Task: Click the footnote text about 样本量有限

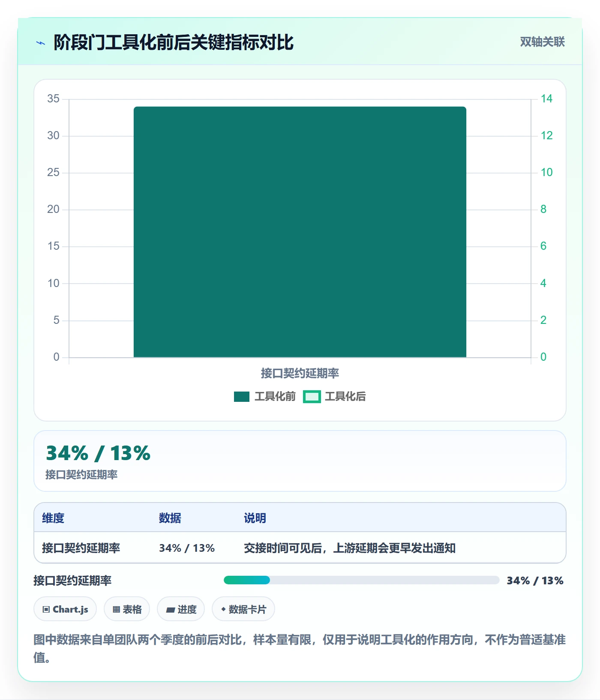Action: (300, 648)
